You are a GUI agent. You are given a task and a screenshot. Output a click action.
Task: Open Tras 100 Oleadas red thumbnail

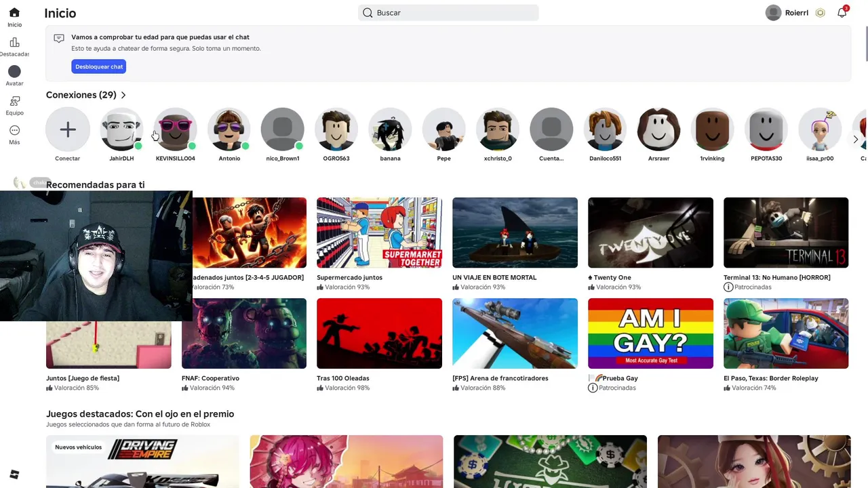[x=379, y=333]
